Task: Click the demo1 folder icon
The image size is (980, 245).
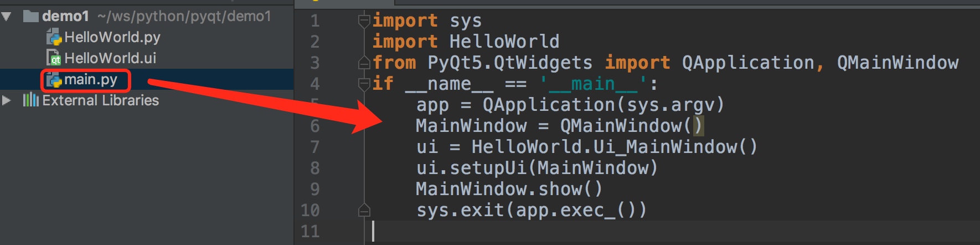Action: (x=31, y=16)
